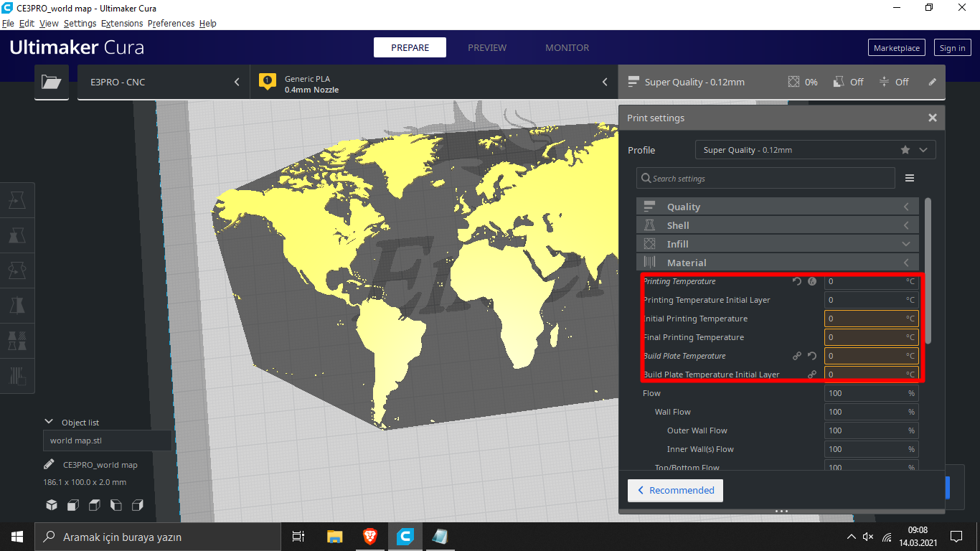The height and width of the screenshot is (551, 980).
Task: Select the Scale tool in left toolbar
Action: 17,236
